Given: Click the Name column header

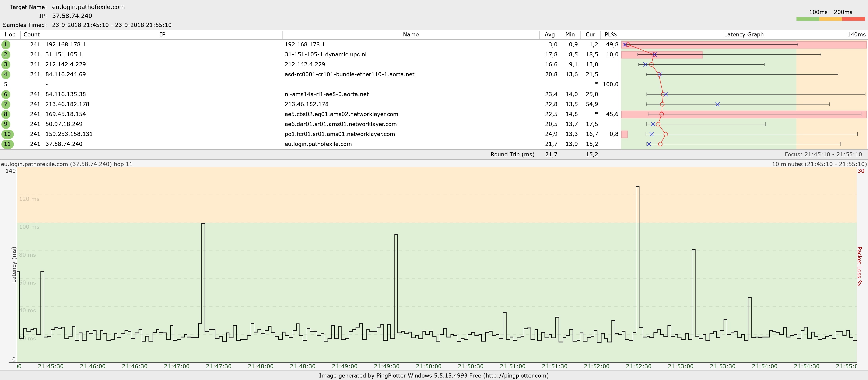Looking at the screenshot, I should (411, 34).
